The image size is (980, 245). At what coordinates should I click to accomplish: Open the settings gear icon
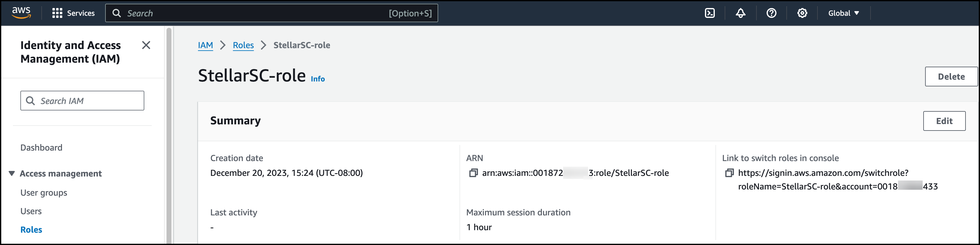tap(802, 13)
